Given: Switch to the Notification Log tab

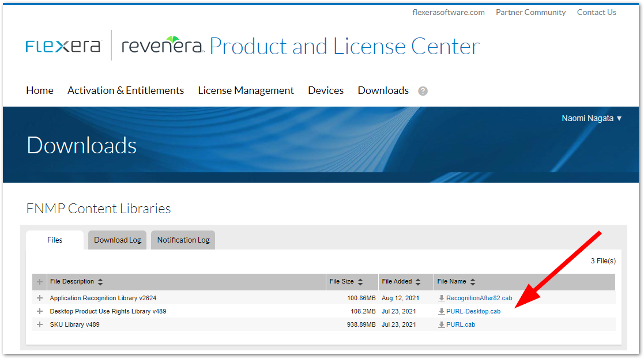Looking at the screenshot, I should (x=183, y=240).
